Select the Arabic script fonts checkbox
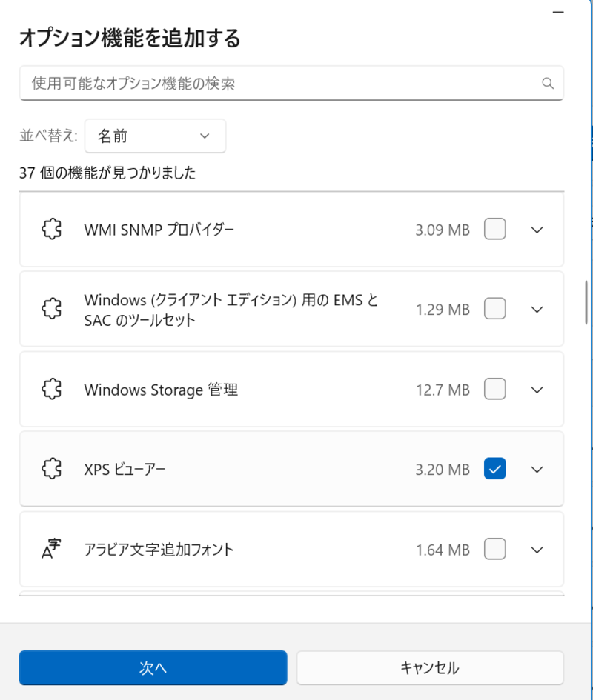Viewport: 593px width, 700px height. coord(494,549)
